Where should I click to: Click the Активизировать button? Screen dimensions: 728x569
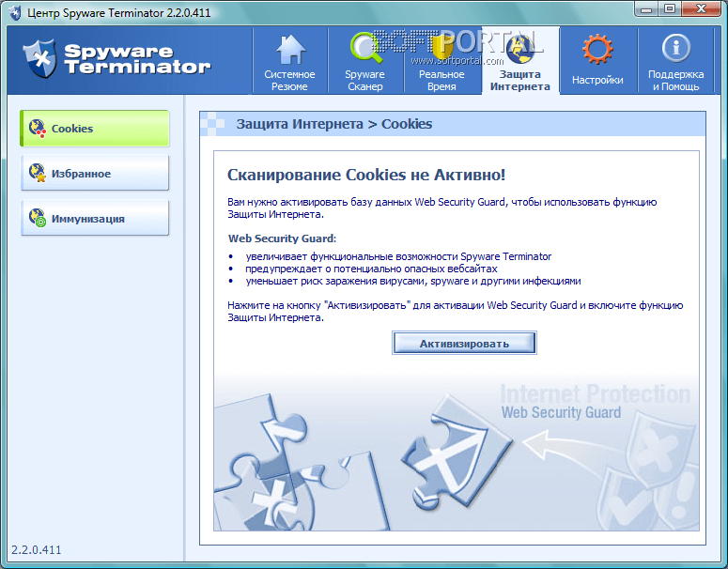[464, 343]
